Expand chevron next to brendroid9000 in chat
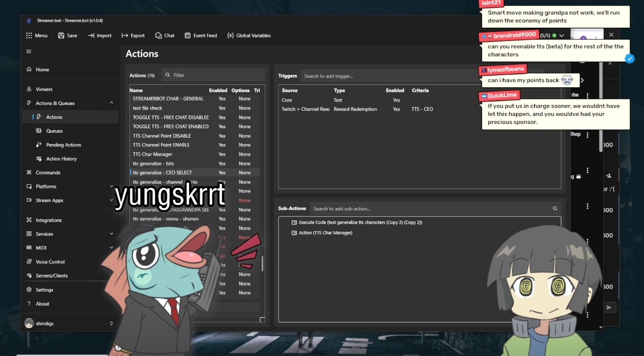644x356 pixels. (x=562, y=35)
